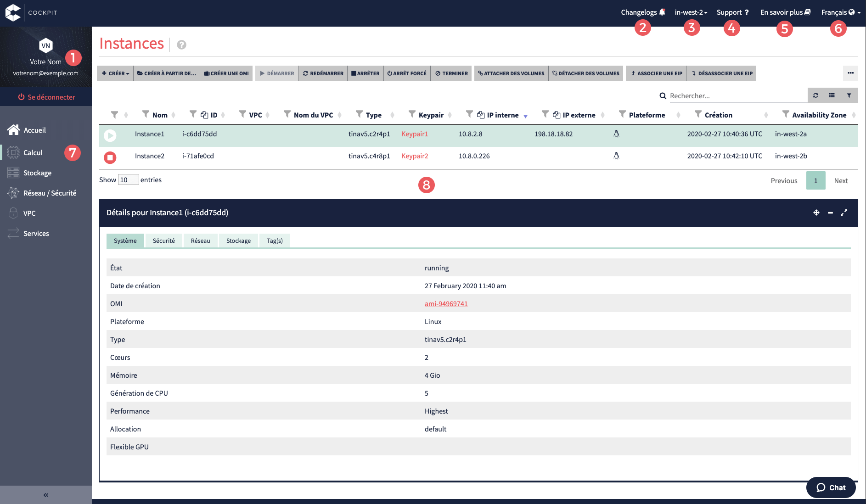Switch to the Sécurité tab
866x504 pixels.
pos(163,241)
